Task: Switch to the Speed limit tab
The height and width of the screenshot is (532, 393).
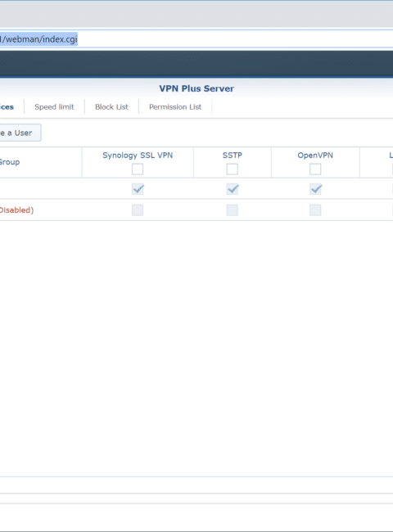Action: tap(54, 107)
